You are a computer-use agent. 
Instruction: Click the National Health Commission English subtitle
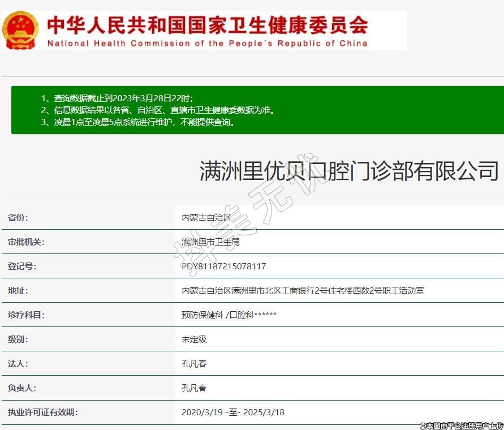point(207,44)
